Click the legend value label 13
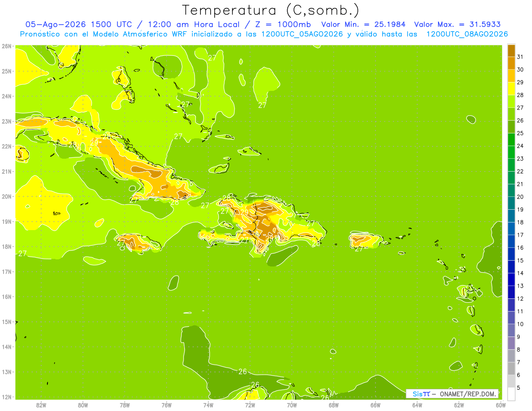 (x=520, y=286)
